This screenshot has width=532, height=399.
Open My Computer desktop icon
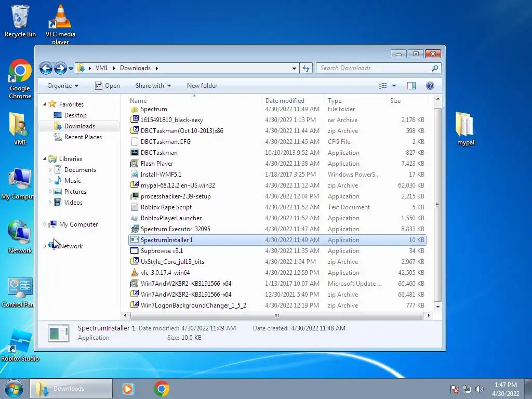[18, 183]
